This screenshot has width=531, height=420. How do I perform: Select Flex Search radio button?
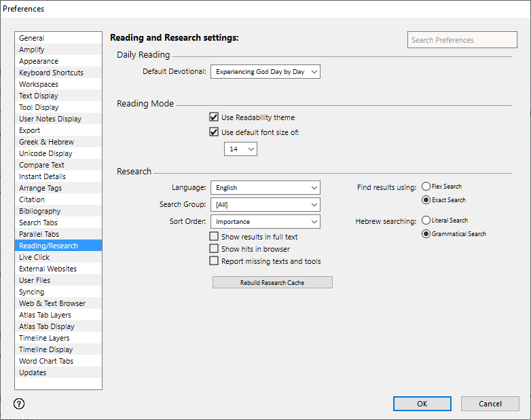[x=426, y=187]
